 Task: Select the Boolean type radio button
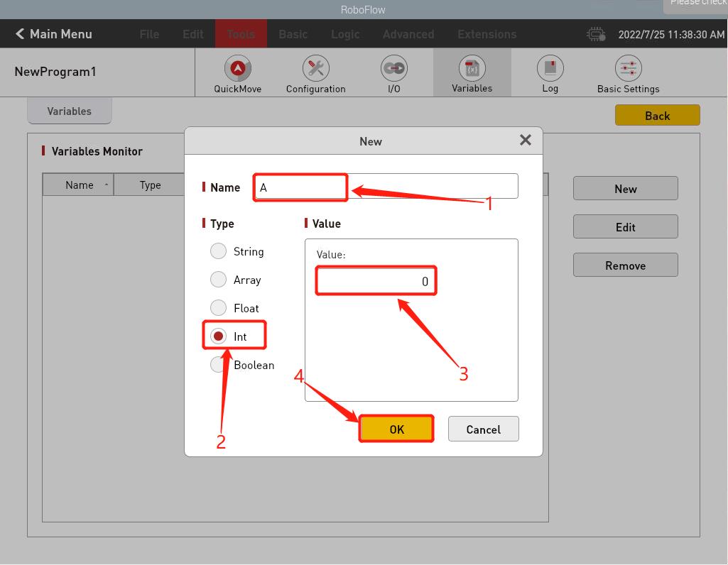point(219,365)
